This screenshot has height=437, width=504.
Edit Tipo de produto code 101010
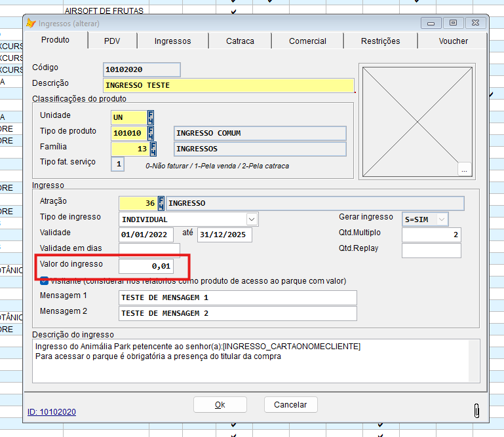pos(129,133)
